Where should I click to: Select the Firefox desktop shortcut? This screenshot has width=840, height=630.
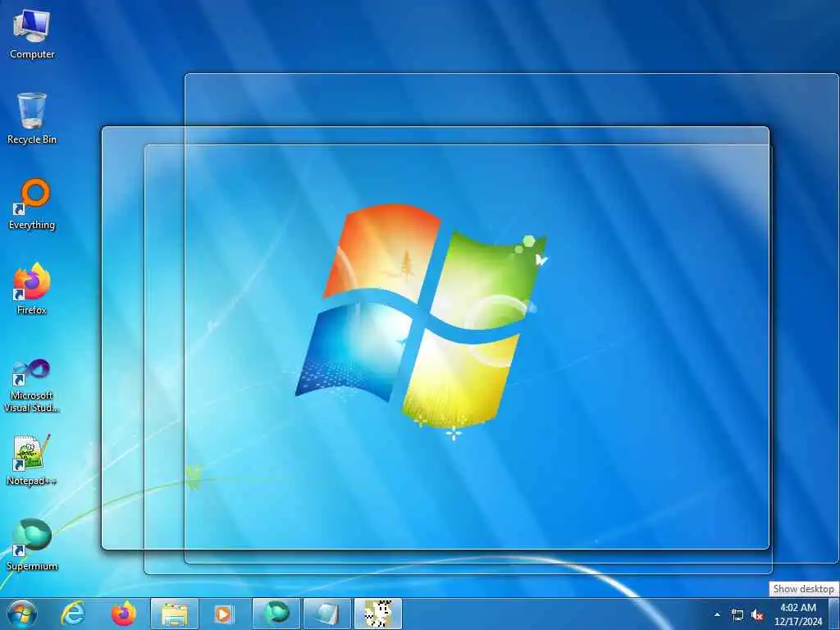pyautogui.click(x=32, y=290)
